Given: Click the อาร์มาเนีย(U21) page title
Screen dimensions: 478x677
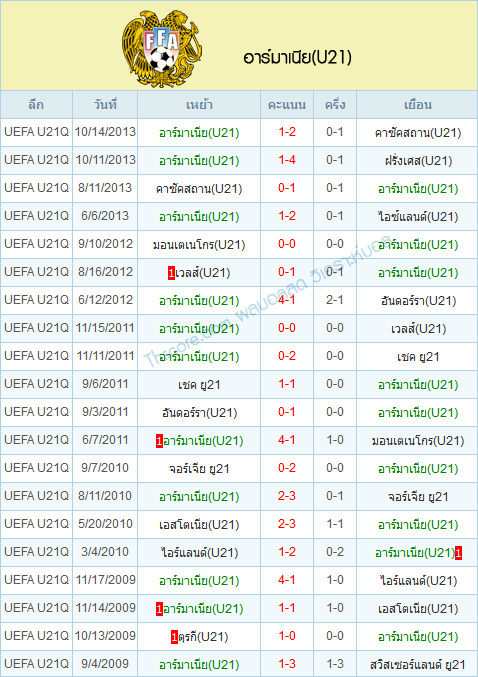Looking at the screenshot, I should [298, 57].
